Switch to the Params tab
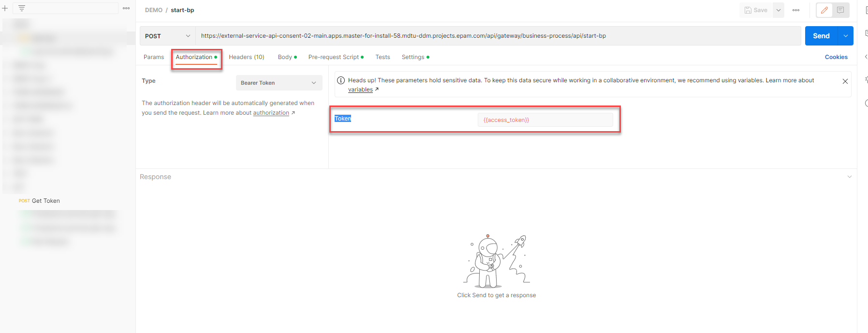This screenshot has height=333, width=868. [x=154, y=57]
